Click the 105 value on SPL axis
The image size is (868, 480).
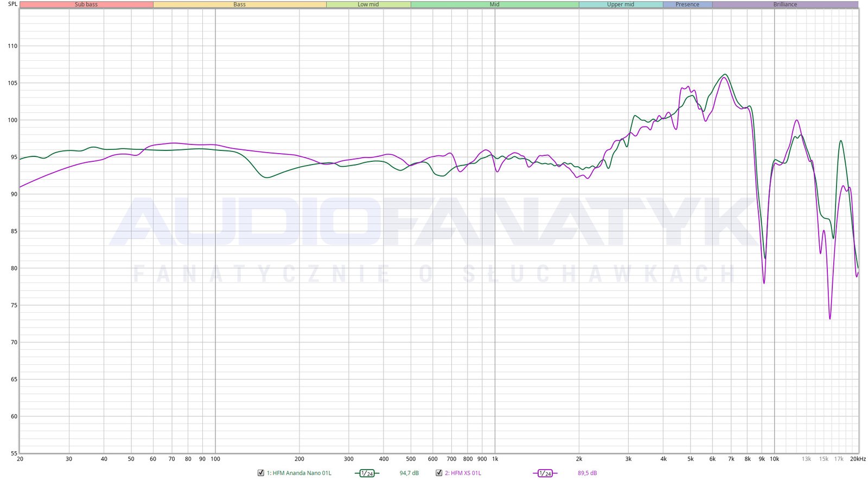[x=12, y=83]
